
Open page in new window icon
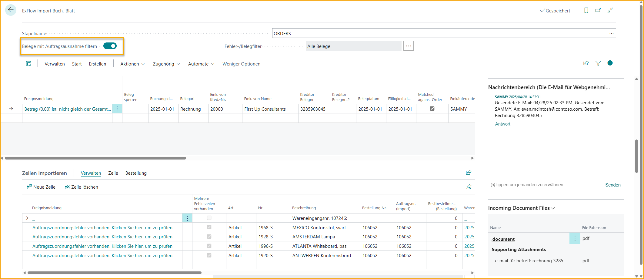click(598, 11)
